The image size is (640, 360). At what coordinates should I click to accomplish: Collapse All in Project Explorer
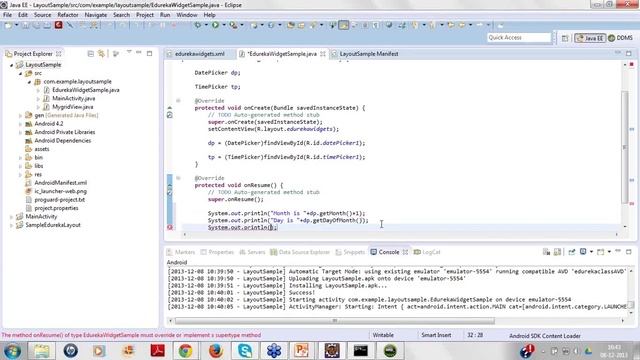pos(91,53)
